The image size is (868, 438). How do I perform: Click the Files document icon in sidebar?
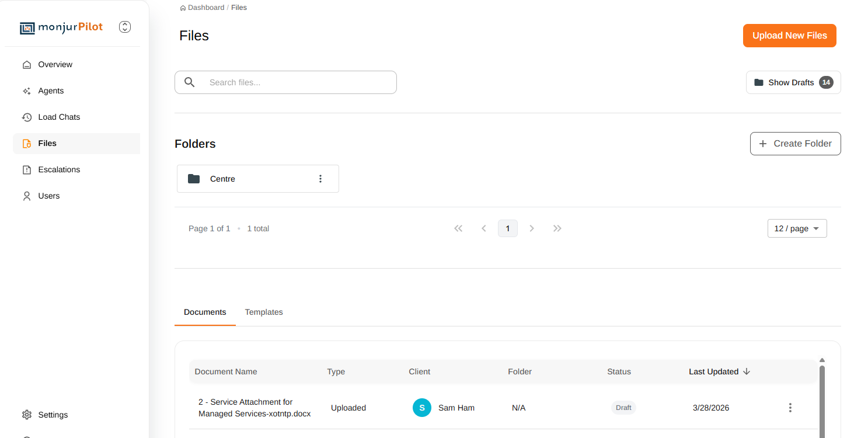(x=27, y=144)
